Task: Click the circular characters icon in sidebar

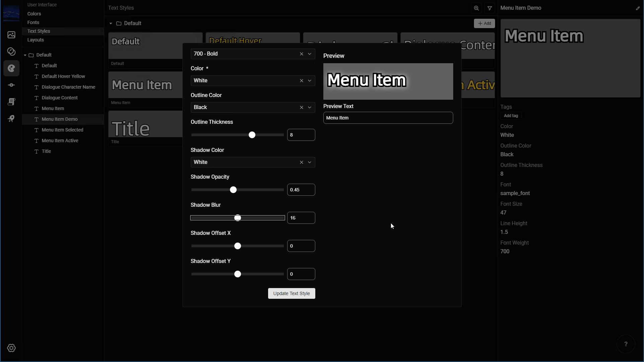Action: point(11,52)
